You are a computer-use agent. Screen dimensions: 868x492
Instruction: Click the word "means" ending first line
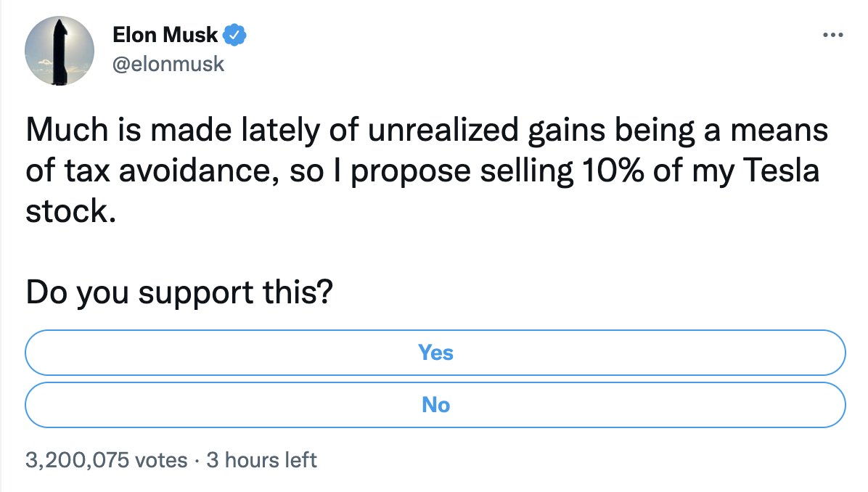779,130
